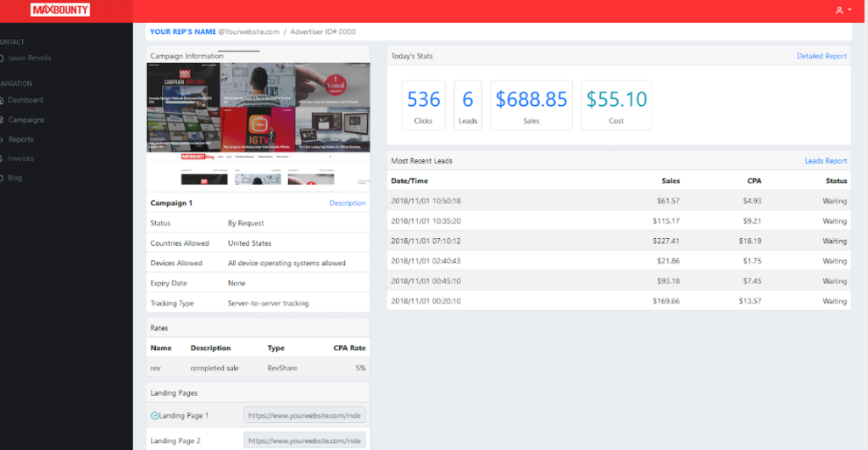868x450 pixels.
Task: Go to Campaigns in the sidebar
Action: pos(26,120)
